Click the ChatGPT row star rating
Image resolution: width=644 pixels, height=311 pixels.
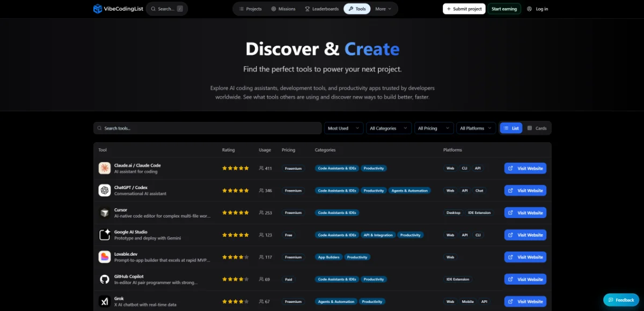[236, 190]
